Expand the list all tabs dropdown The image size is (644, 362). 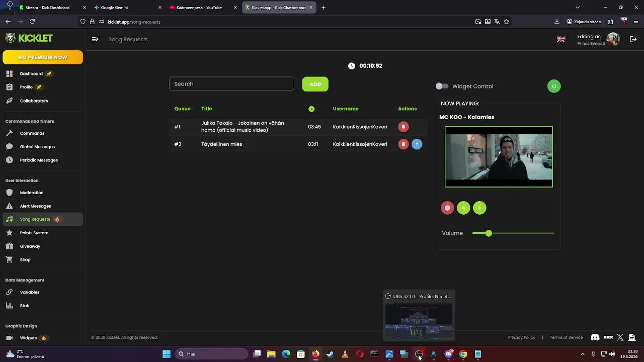point(578,8)
